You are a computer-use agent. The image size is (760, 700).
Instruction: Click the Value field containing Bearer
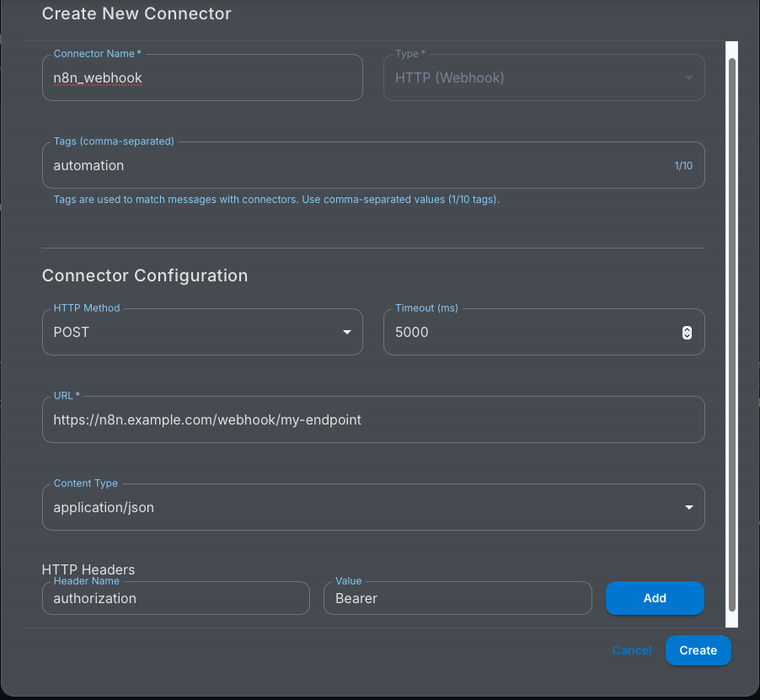click(458, 598)
